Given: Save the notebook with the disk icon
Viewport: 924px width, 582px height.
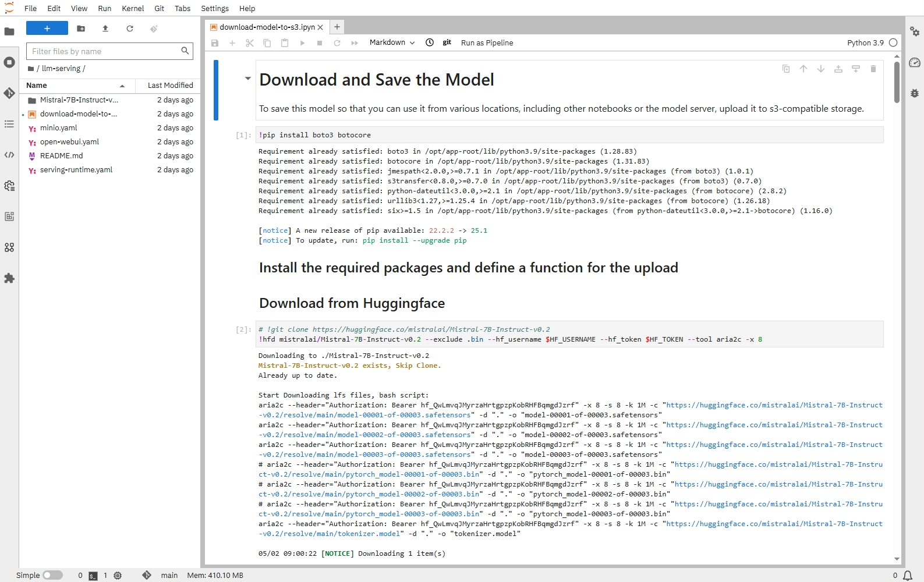Looking at the screenshot, I should [x=215, y=43].
